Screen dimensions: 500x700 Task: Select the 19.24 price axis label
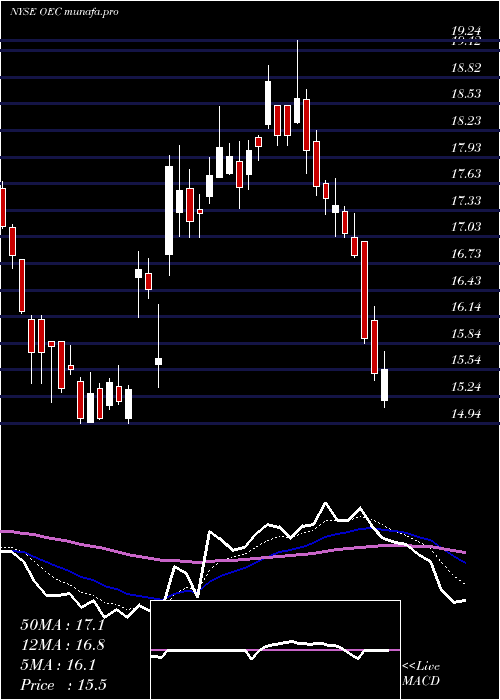(466, 31)
